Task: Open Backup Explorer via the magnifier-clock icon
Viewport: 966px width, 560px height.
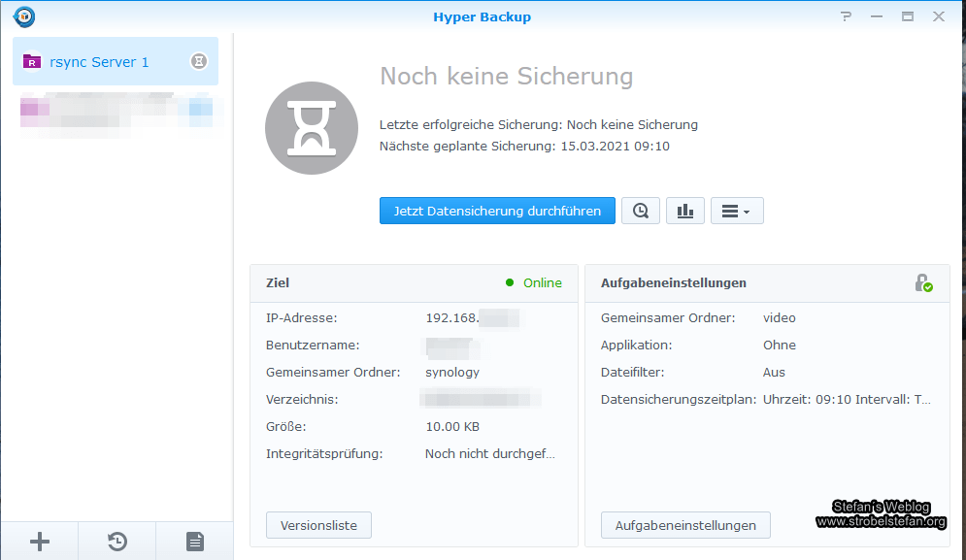Action: tap(640, 210)
